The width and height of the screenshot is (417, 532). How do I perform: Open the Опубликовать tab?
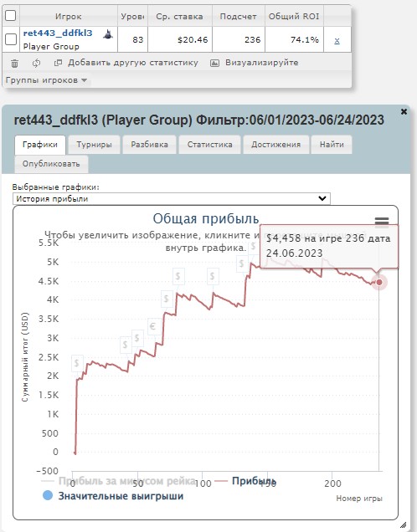coord(51,164)
